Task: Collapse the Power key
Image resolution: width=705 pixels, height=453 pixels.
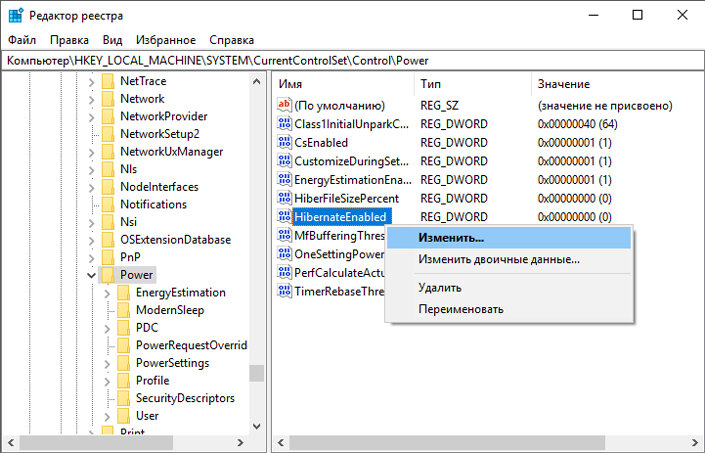Action: click(91, 275)
